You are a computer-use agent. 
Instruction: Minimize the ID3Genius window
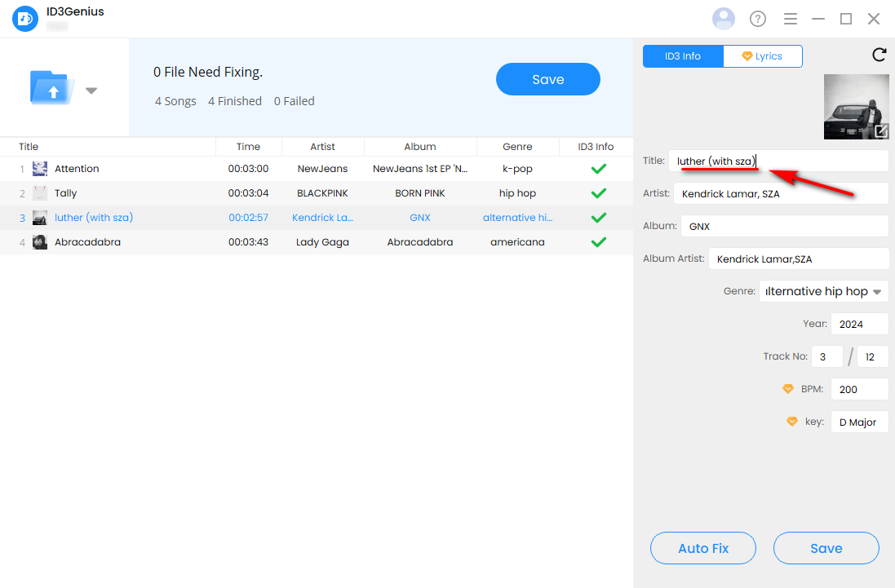818,19
